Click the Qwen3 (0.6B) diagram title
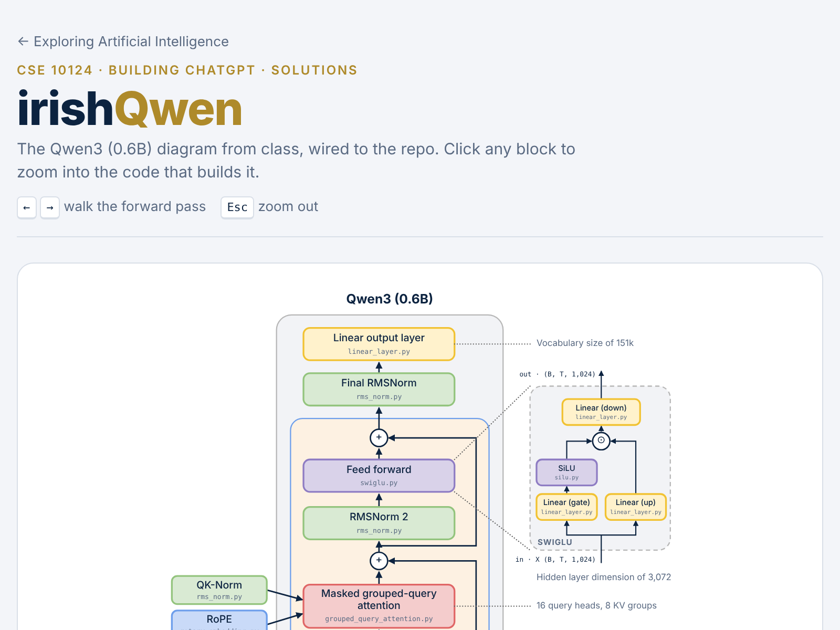The width and height of the screenshot is (840, 630). pos(390,299)
